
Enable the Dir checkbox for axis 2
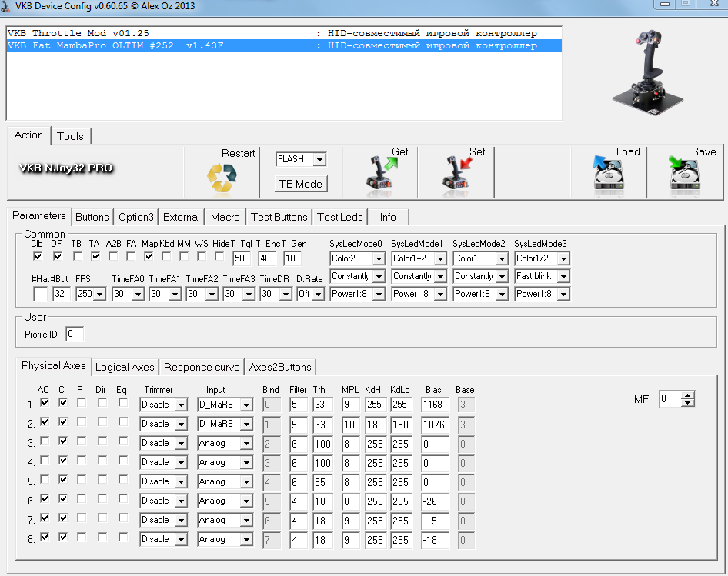(x=102, y=421)
